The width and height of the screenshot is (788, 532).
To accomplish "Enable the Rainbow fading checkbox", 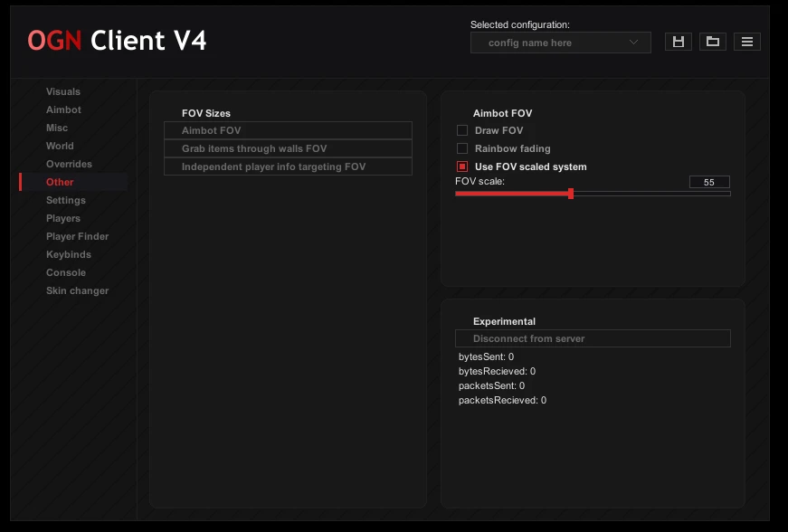I will click(x=462, y=148).
